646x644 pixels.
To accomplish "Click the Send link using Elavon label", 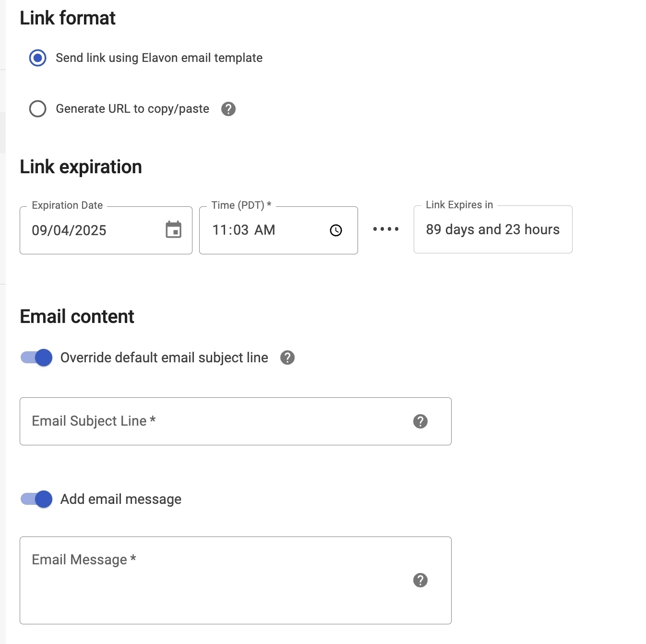I will click(x=159, y=58).
